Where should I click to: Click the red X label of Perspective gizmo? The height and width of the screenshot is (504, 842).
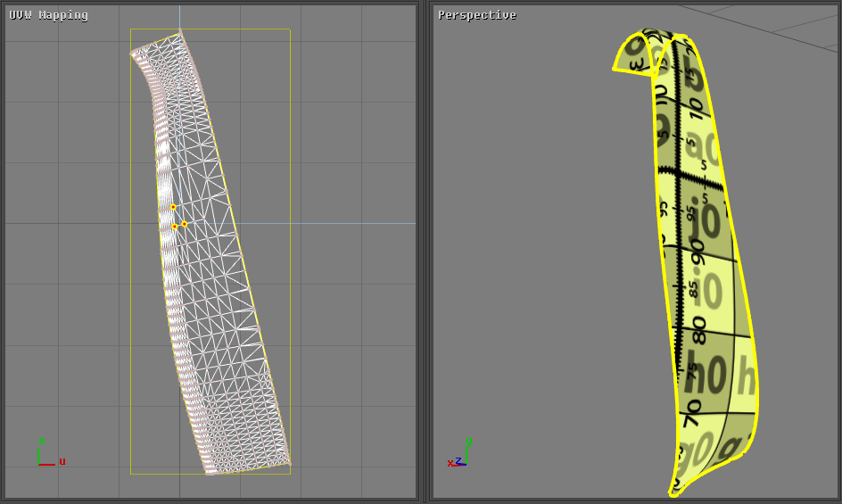click(x=450, y=463)
